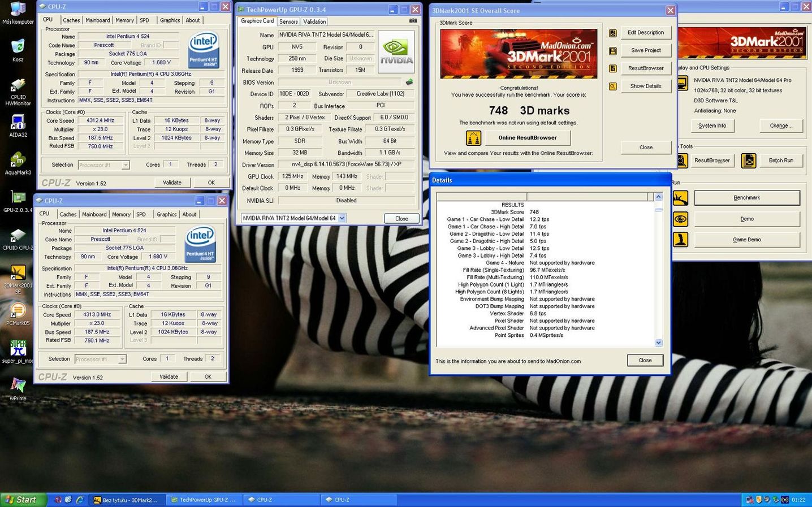Open Graphics tab in upper CPU-Z

[x=170, y=20]
